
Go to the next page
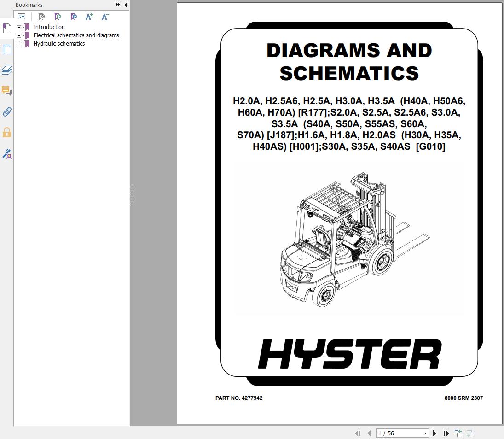pyautogui.click(x=434, y=433)
